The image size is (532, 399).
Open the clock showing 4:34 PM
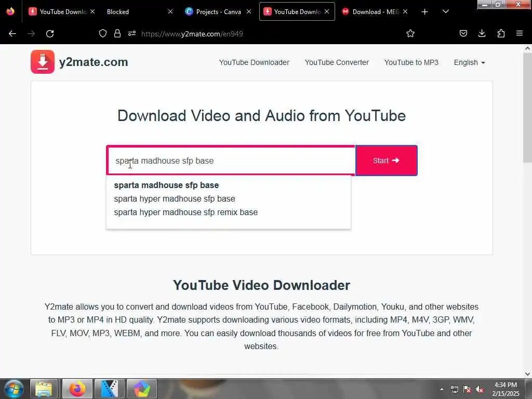[506, 389]
